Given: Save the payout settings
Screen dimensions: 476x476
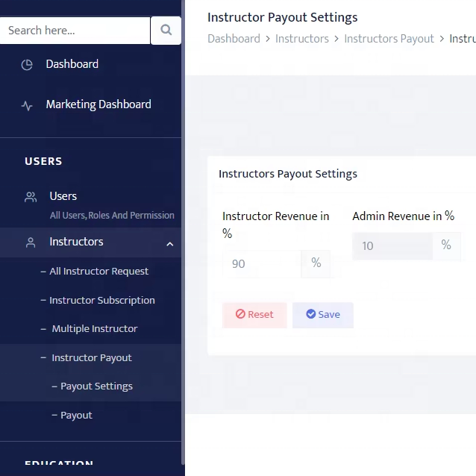Looking at the screenshot, I should (322, 315).
